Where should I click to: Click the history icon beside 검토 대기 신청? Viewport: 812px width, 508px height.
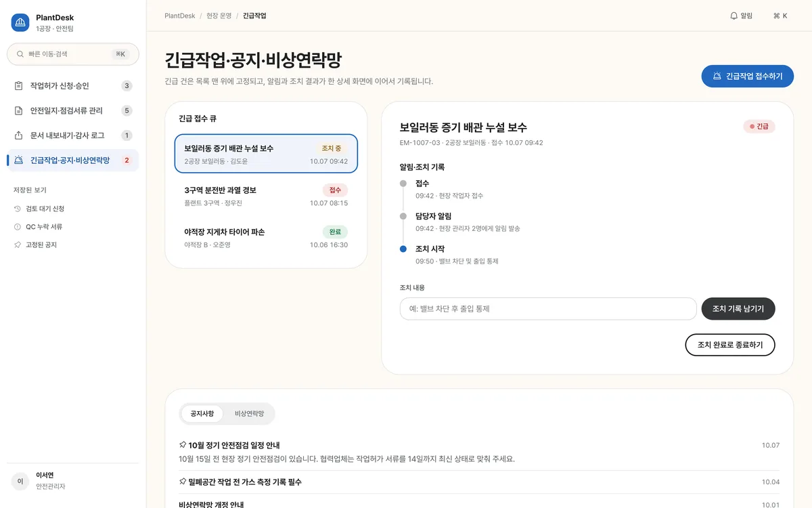[18, 209]
